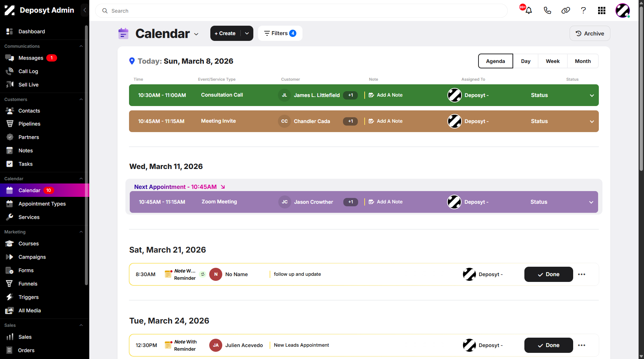Screen dimensions: 644x359
Task: Add a note to Chandler Cada meeting
Action: click(386, 121)
